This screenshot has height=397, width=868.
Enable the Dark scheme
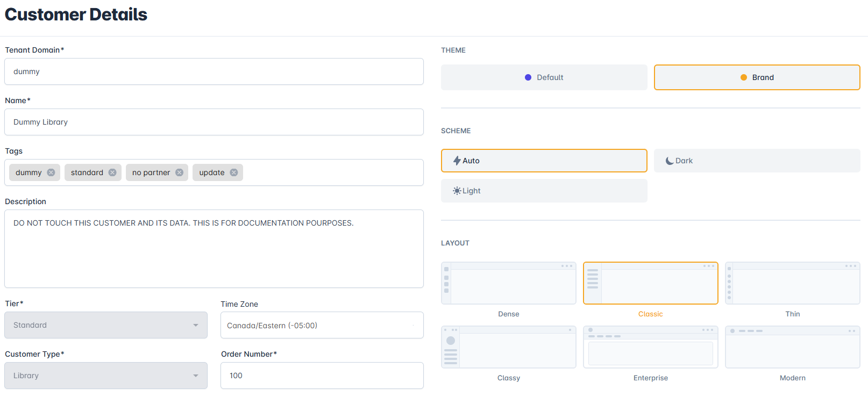pyautogui.click(x=757, y=161)
